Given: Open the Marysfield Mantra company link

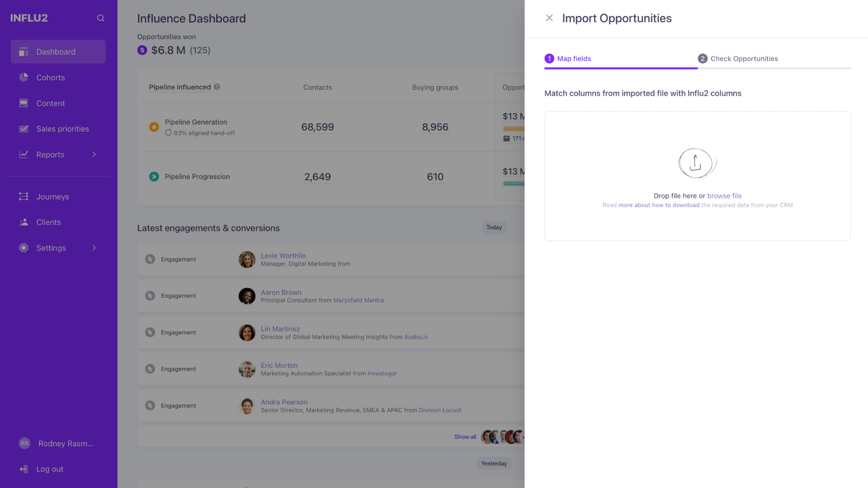Looking at the screenshot, I should [359, 300].
